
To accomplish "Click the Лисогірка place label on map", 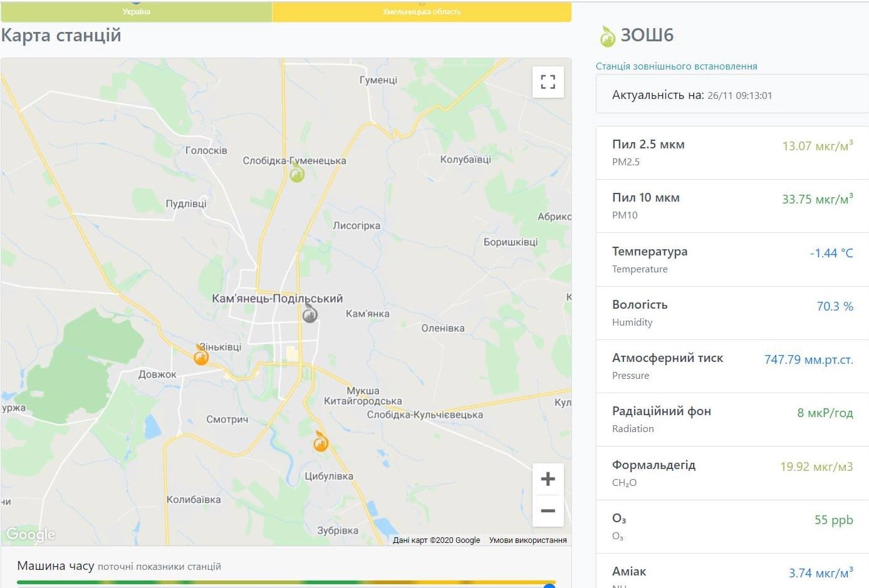I will (356, 225).
